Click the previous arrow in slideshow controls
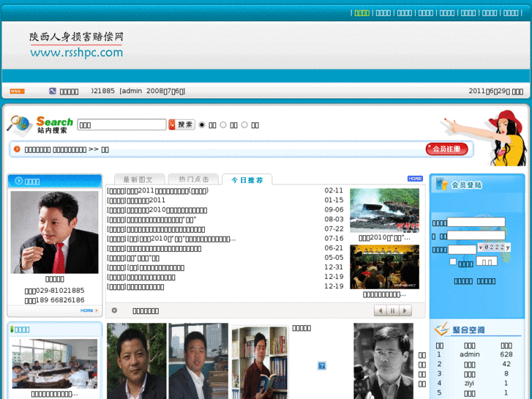 point(380,310)
